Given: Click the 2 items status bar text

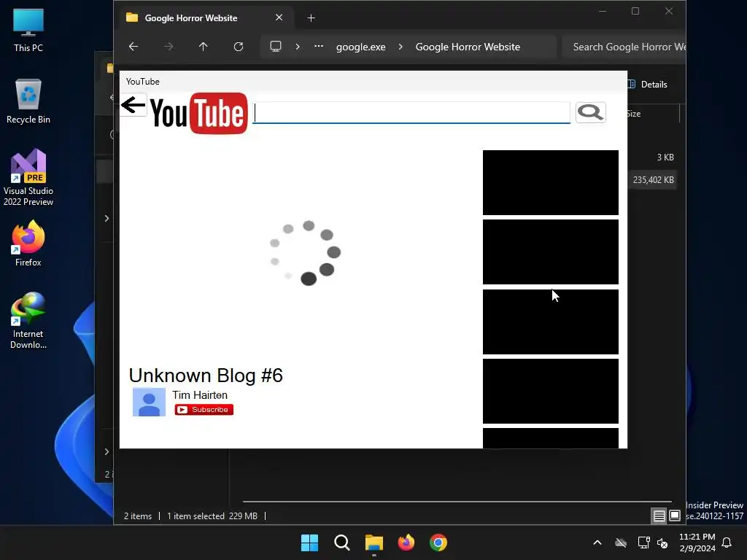Looking at the screenshot, I should point(138,516).
